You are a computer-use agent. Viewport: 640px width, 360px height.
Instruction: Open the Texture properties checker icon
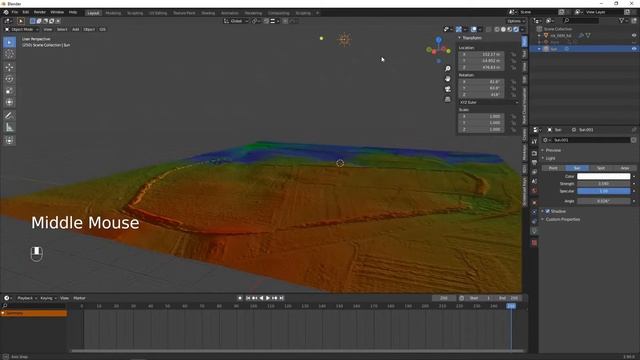534,243
